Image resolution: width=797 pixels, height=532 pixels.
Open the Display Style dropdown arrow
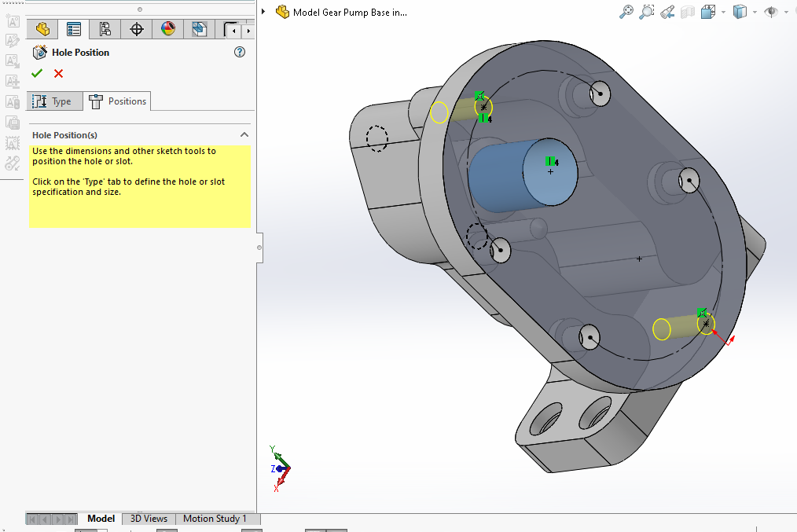[x=755, y=13]
